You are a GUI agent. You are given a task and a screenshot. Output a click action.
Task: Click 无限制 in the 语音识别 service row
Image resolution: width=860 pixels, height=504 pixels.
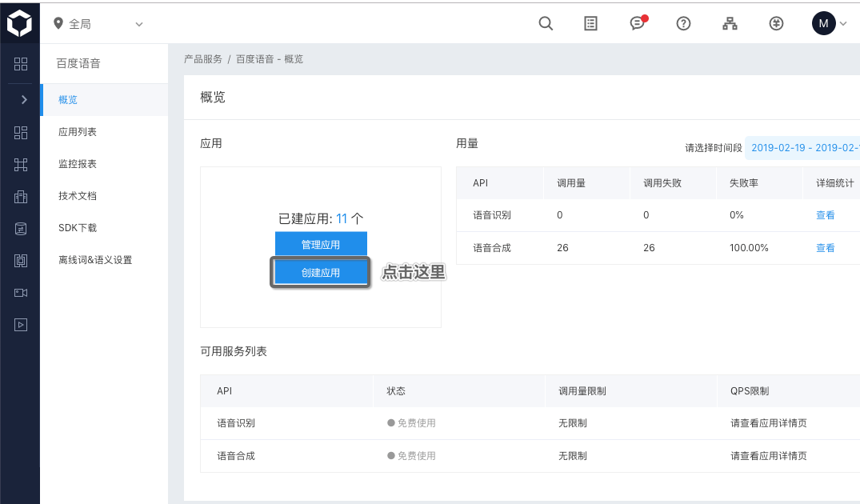573,423
